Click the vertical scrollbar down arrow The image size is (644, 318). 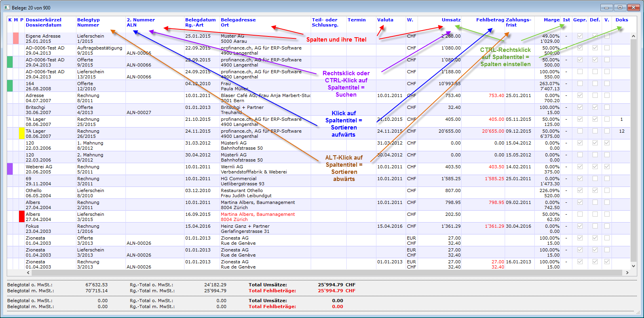(633, 266)
